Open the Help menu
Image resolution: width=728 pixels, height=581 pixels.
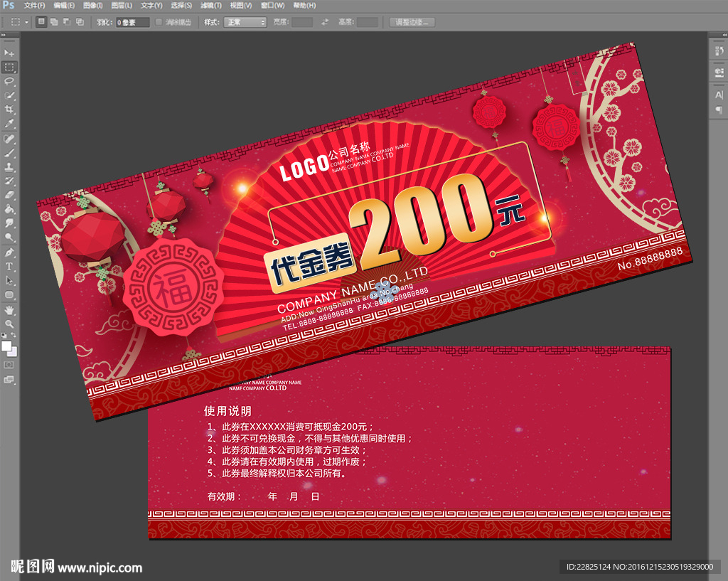(304, 6)
